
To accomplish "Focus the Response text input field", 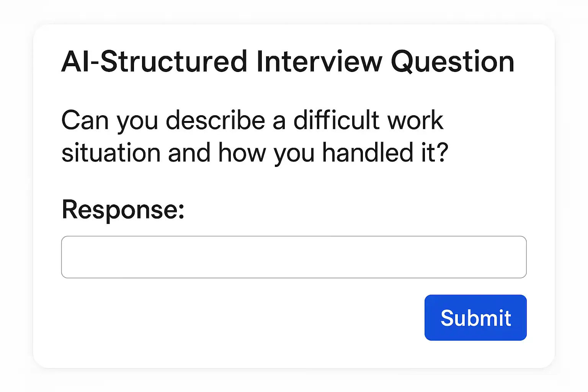I will pos(294,257).
